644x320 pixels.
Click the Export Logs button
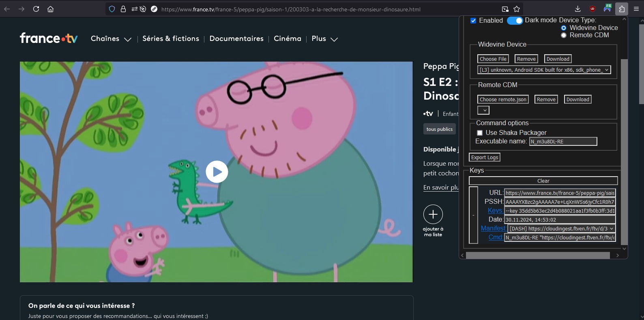tap(485, 158)
